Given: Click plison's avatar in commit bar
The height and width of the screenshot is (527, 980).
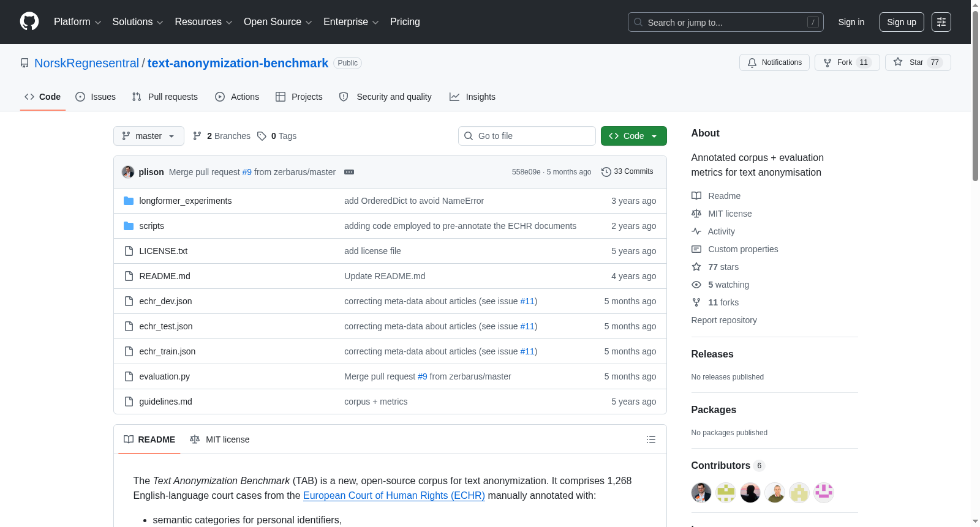Looking at the screenshot, I should click(x=128, y=172).
